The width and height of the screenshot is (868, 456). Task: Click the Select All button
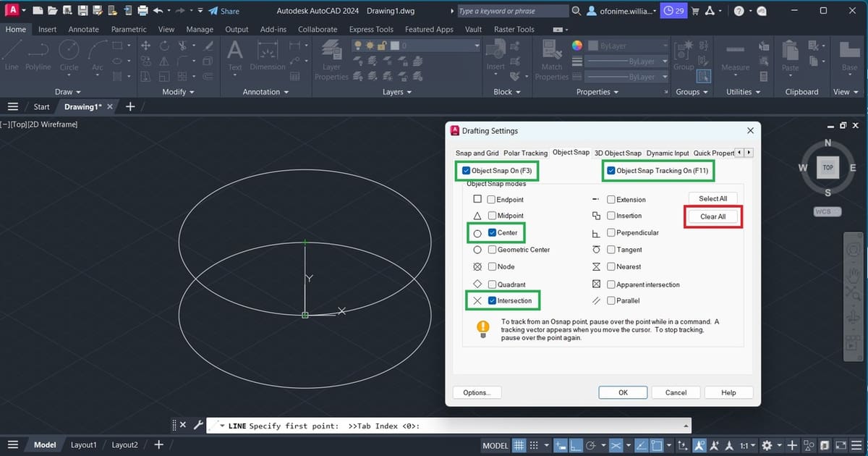(x=712, y=198)
